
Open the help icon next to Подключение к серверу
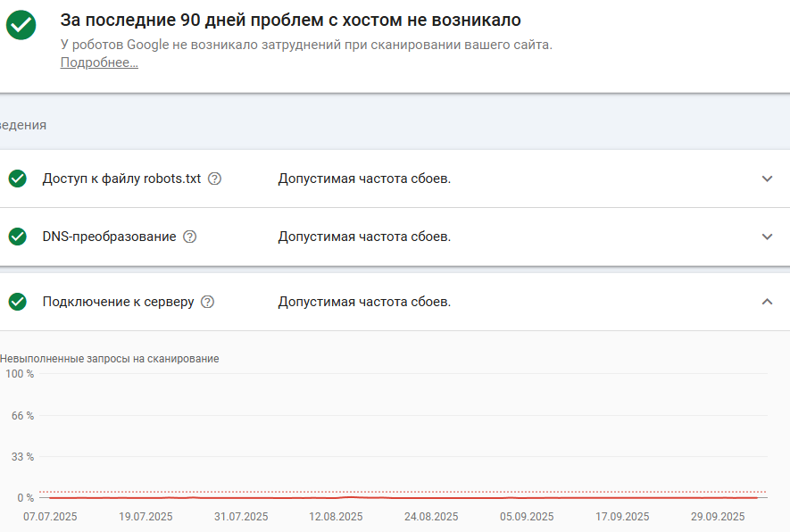208,302
